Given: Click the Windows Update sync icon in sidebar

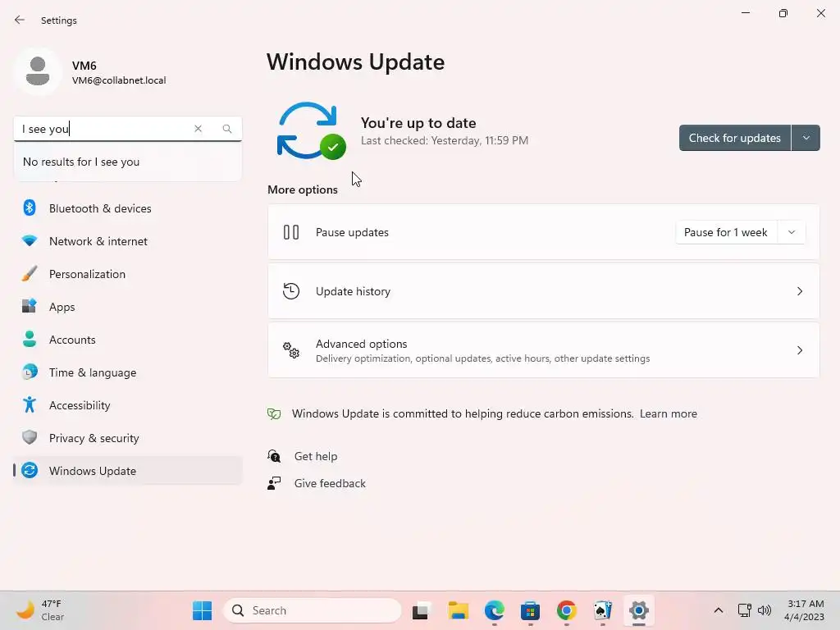Looking at the screenshot, I should pos(30,470).
